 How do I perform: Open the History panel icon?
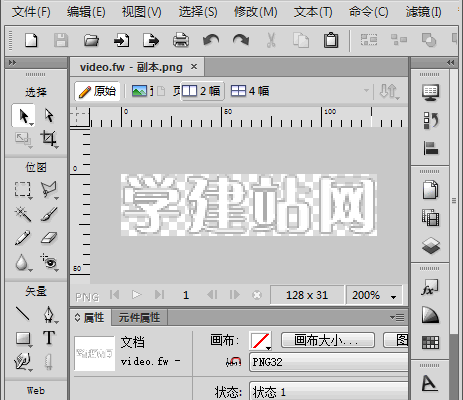point(430,120)
